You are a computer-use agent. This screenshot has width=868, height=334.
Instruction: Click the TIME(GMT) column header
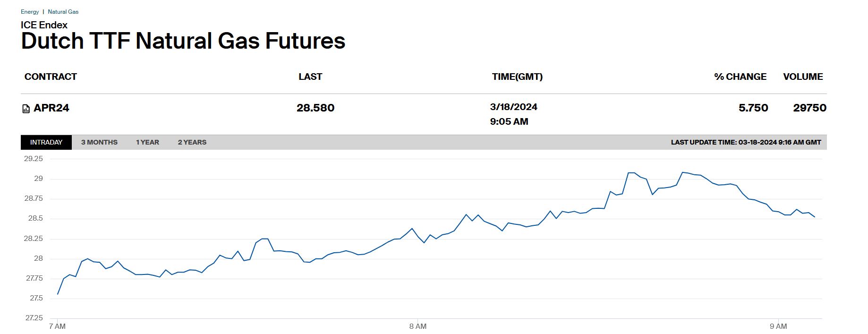click(x=517, y=77)
